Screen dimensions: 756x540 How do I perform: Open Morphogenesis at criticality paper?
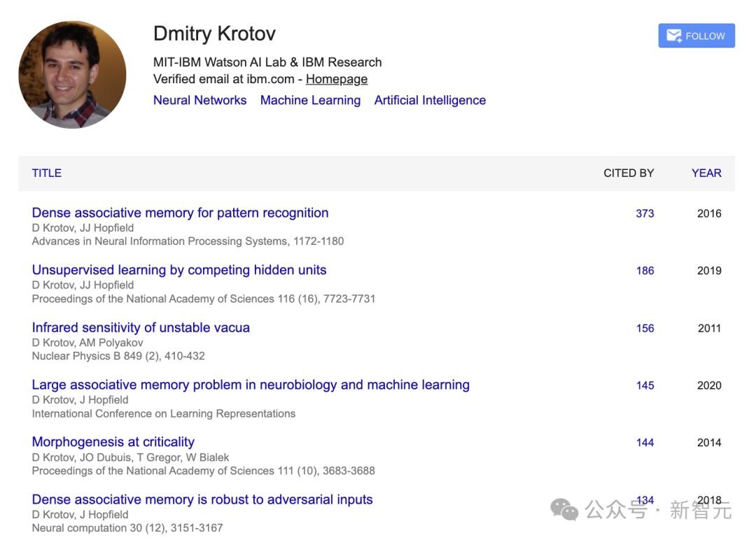click(x=113, y=442)
